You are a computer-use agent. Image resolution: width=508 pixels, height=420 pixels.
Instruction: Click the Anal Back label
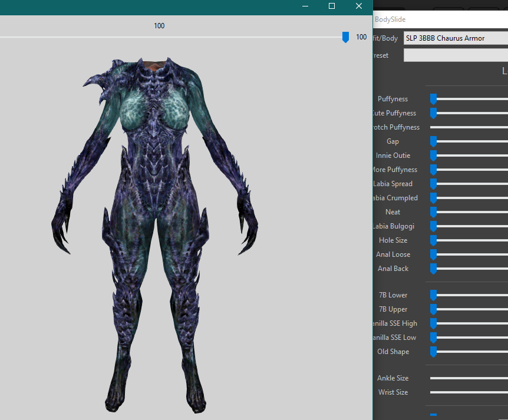[x=393, y=269]
